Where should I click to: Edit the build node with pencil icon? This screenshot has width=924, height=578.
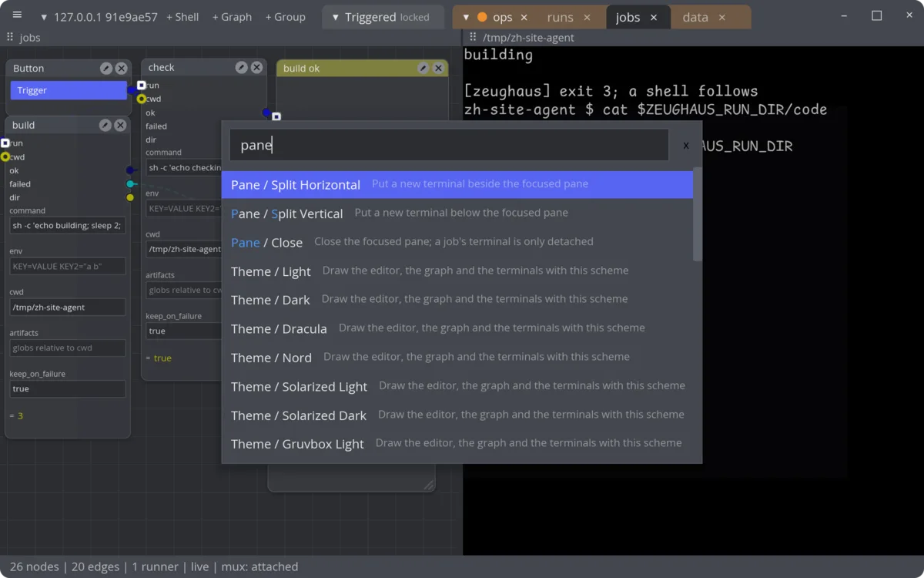tap(105, 125)
